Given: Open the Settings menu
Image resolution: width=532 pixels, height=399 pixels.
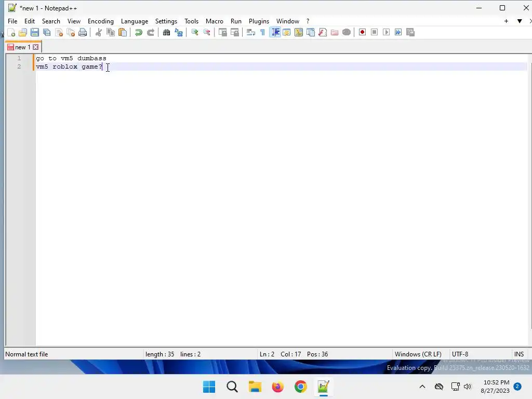Looking at the screenshot, I should [x=166, y=21].
